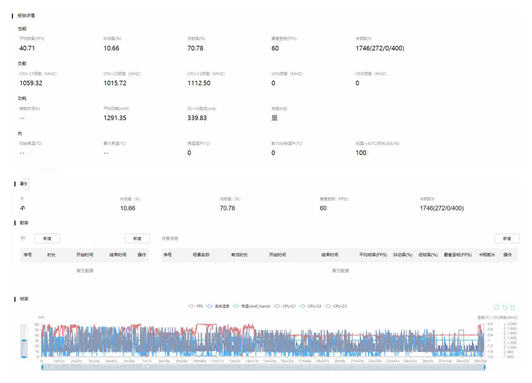Image resolution: width=532 pixels, height=383 pixels.
Task: Click the button beside the label above left table
Action: 47,238
